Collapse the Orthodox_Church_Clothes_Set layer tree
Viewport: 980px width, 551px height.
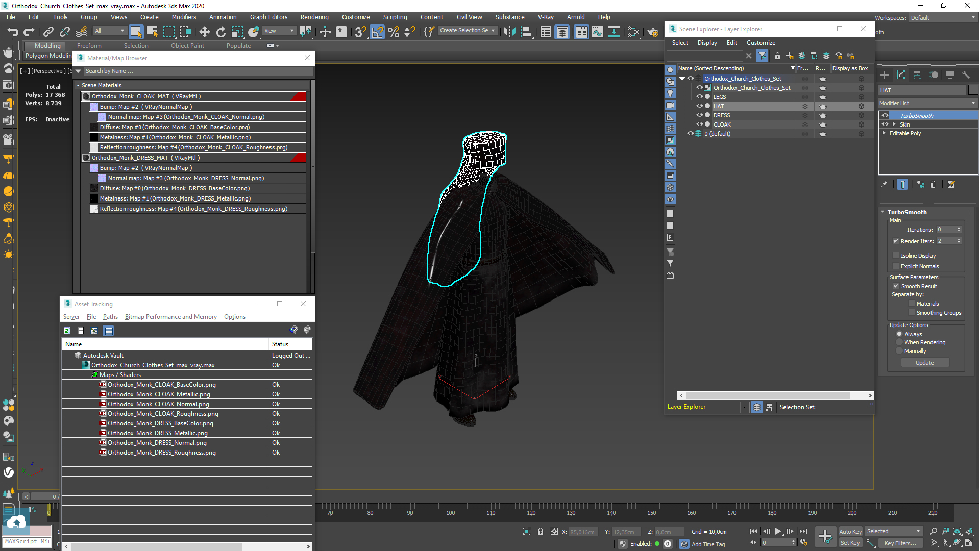click(682, 79)
